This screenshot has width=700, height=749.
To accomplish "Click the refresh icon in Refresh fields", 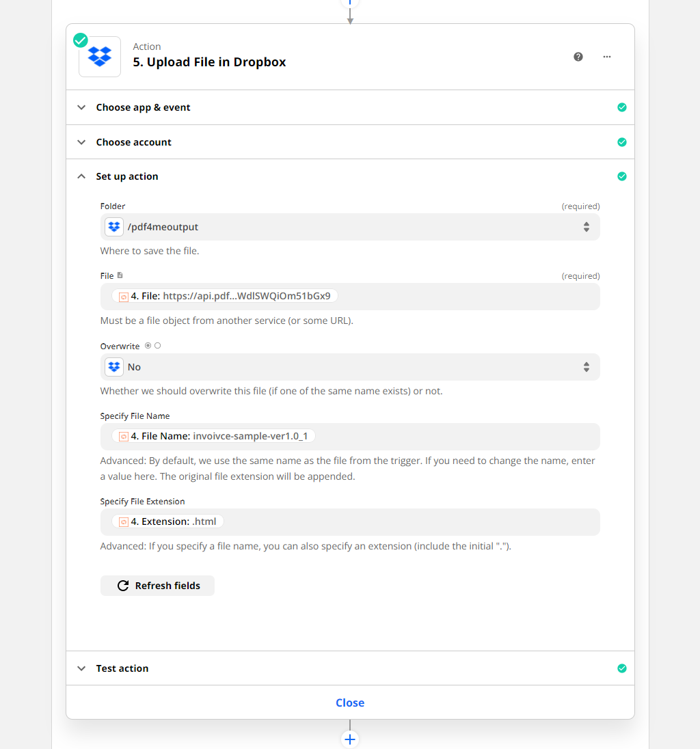I will point(123,585).
